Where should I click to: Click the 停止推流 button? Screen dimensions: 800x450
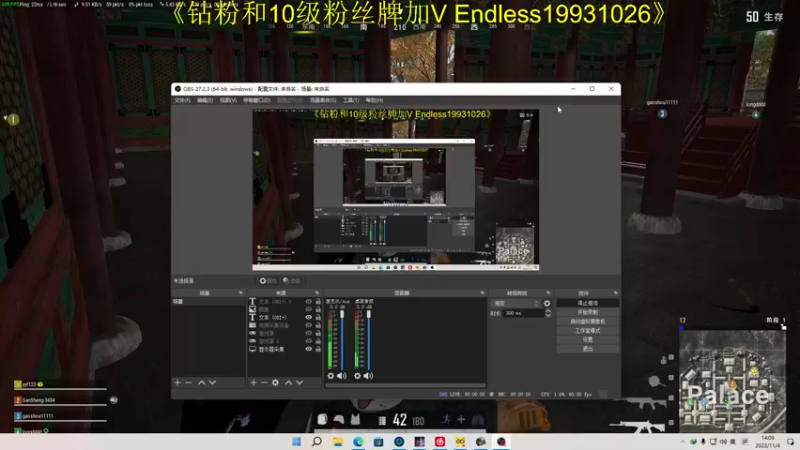pos(588,303)
